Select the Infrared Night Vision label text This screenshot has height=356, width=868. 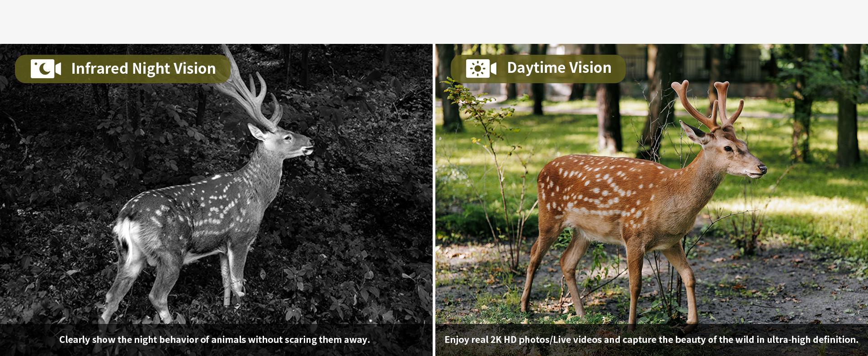[x=143, y=69]
